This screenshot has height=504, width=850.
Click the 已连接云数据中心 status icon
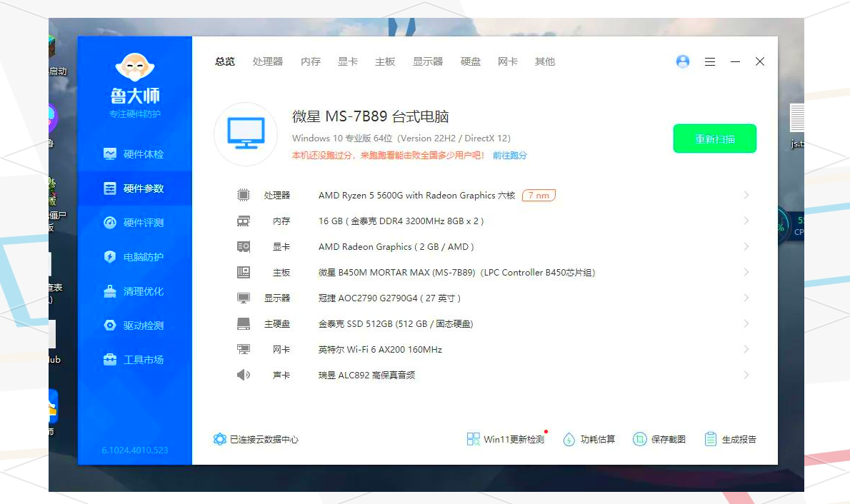click(x=220, y=439)
